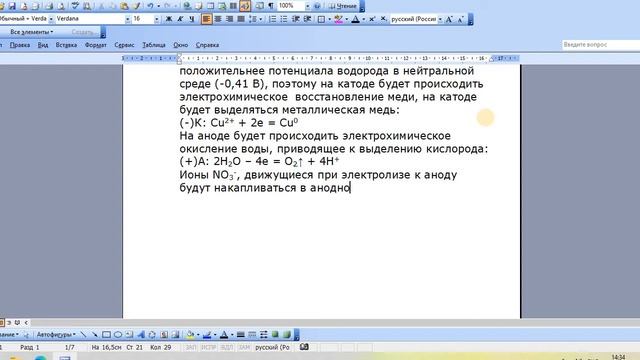This screenshot has width=640, height=360.
Task: Align text left
Action: [x=207, y=19]
